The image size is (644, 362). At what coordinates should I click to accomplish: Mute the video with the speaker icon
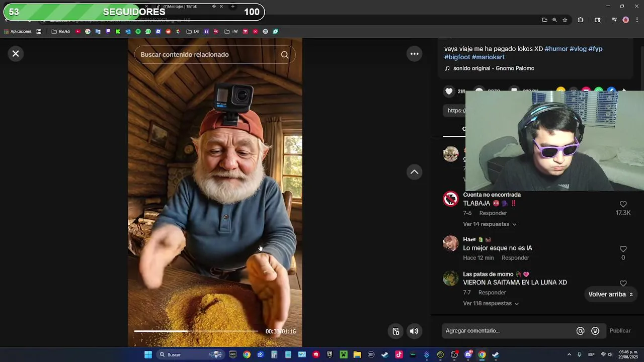pos(414,331)
